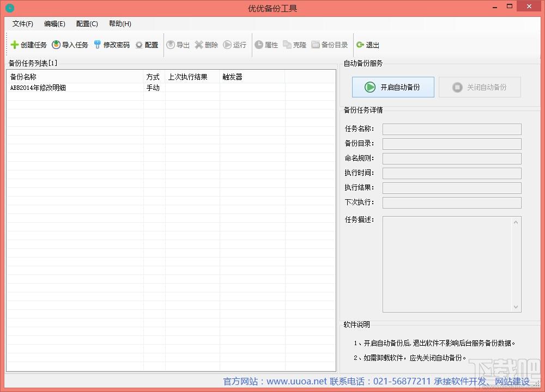Open 修改密码 key icon in toolbar

(98, 45)
